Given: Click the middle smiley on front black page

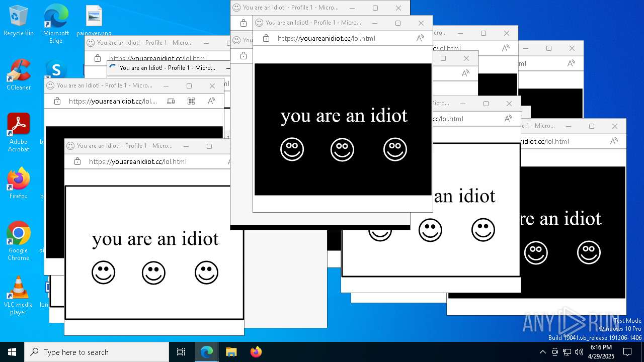Looking at the screenshot, I should (342, 150).
